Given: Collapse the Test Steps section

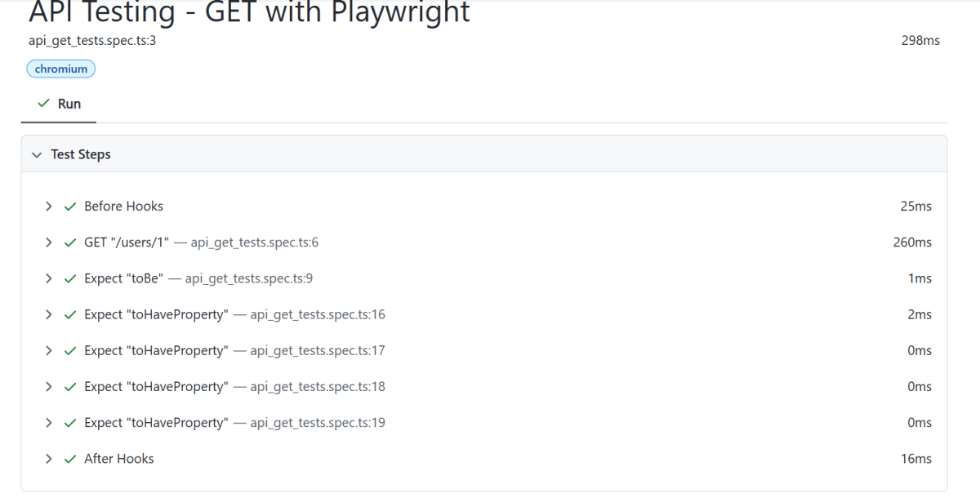Looking at the screenshot, I should [36, 154].
